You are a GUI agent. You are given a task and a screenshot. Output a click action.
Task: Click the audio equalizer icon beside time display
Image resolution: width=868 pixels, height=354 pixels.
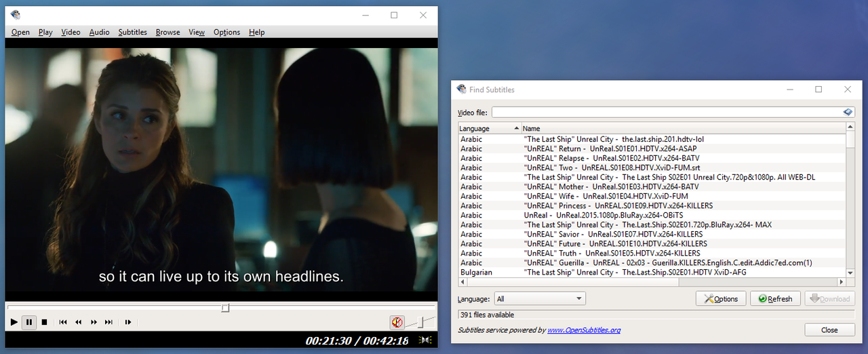426,340
